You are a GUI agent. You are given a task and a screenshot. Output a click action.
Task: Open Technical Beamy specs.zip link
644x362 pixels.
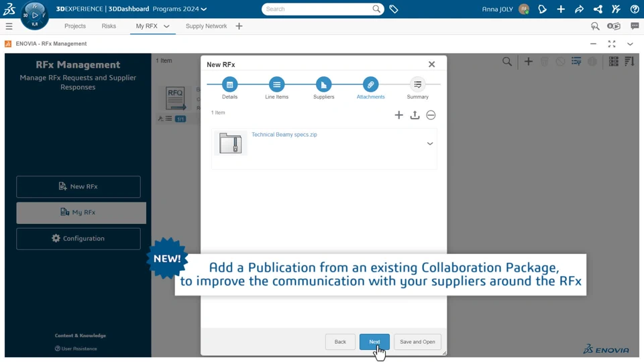[x=284, y=135]
